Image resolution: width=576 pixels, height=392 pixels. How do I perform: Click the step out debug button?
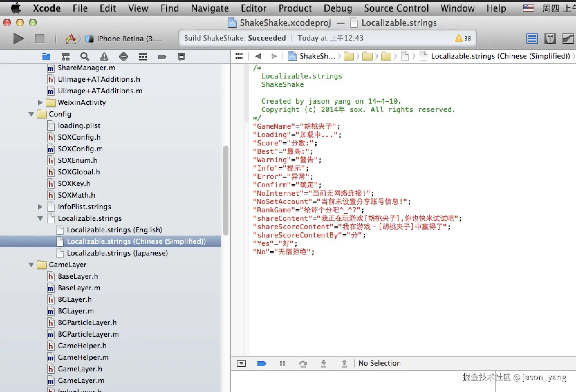pyautogui.click(x=344, y=363)
